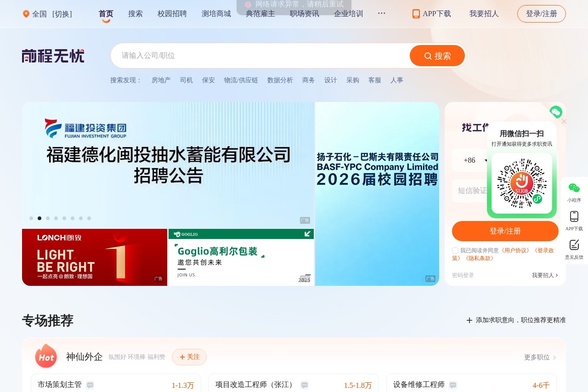This screenshot has height=392, width=588.
Task: Expand 更多职位 chevron in 神仙外企
Action: [x=554, y=358]
